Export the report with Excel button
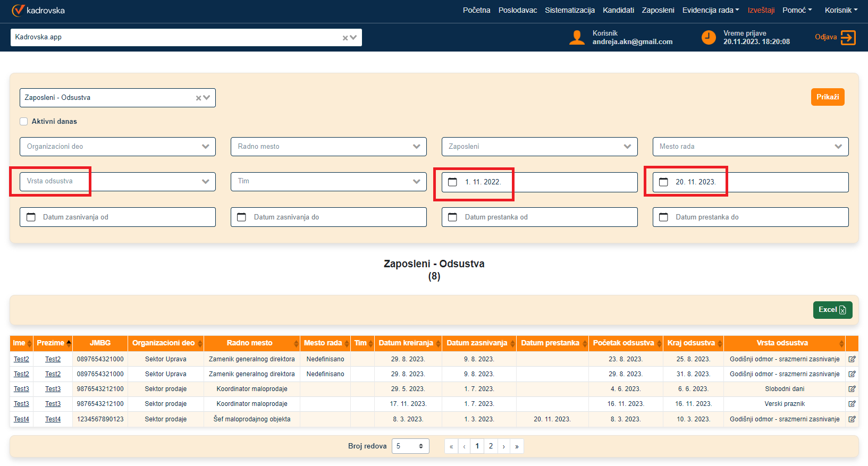The image size is (868, 466). 832,310
